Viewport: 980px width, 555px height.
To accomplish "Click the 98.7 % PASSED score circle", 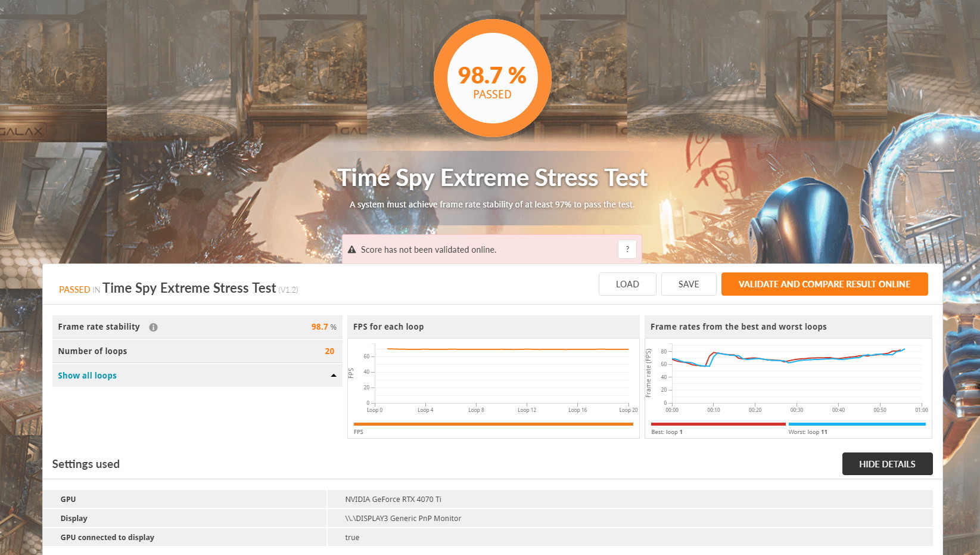I will [x=492, y=78].
